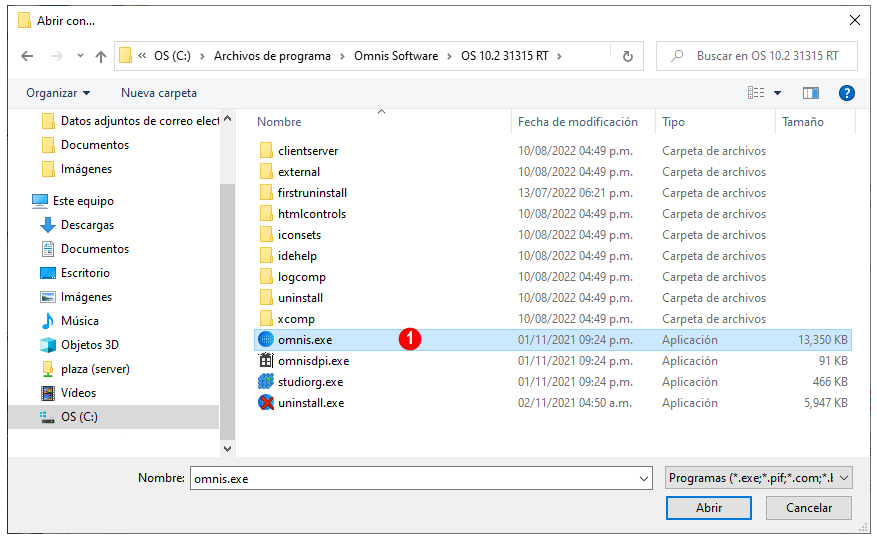The image size is (877, 540).
Task: Open Descargas in navigation pane
Action: pyautogui.click(x=77, y=225)
